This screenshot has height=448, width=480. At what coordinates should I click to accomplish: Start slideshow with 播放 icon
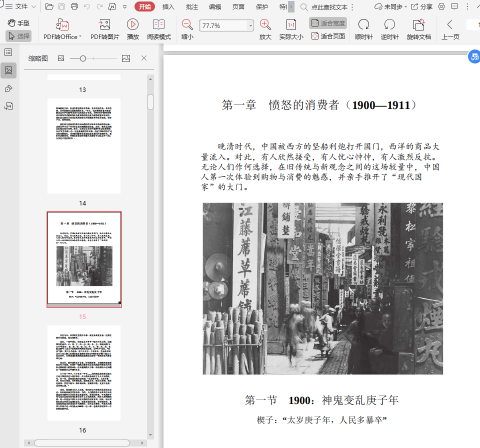pos(132,25)
